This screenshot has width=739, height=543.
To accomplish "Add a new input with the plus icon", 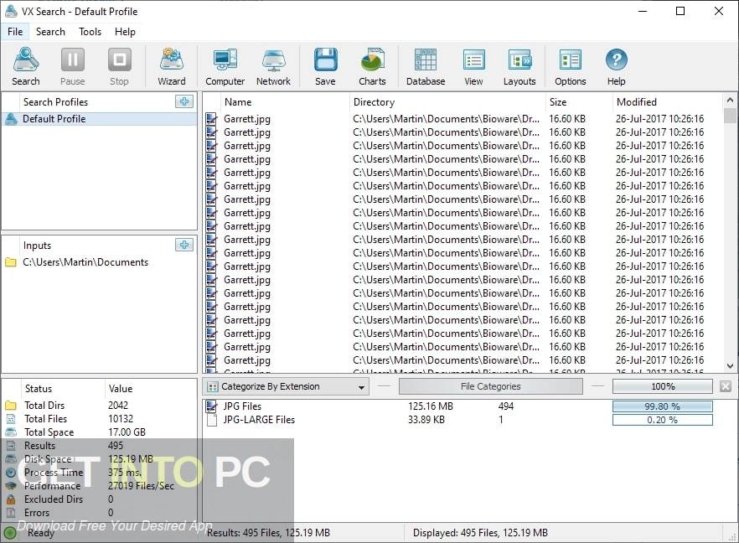I will point(184,245).
